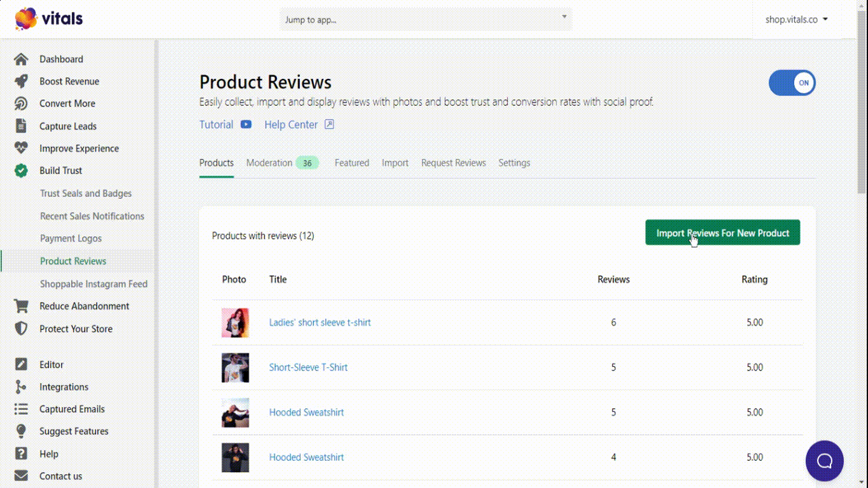The height and width of the screenshot is (488, 868).
Task: Click the Vitals logo
Action: (x=49, y=18)
